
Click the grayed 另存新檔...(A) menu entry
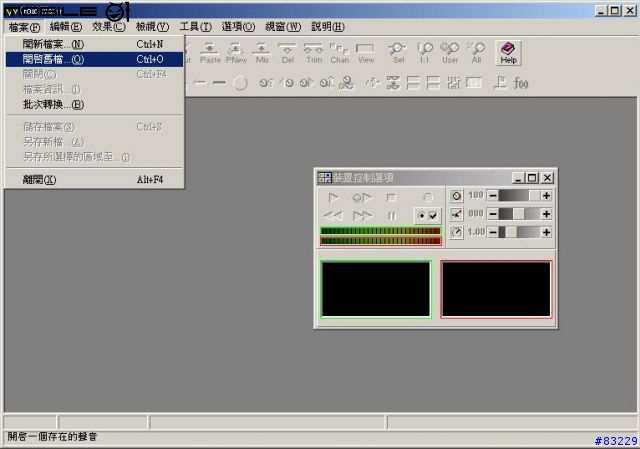[x=95, y=142]
